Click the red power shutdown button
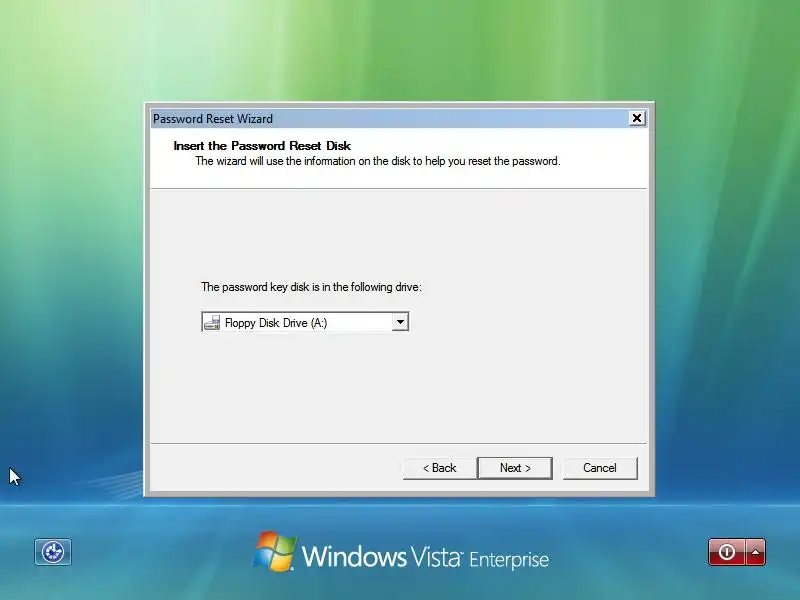This screenshot has width=800, height=600. click(x=727, y=552)
